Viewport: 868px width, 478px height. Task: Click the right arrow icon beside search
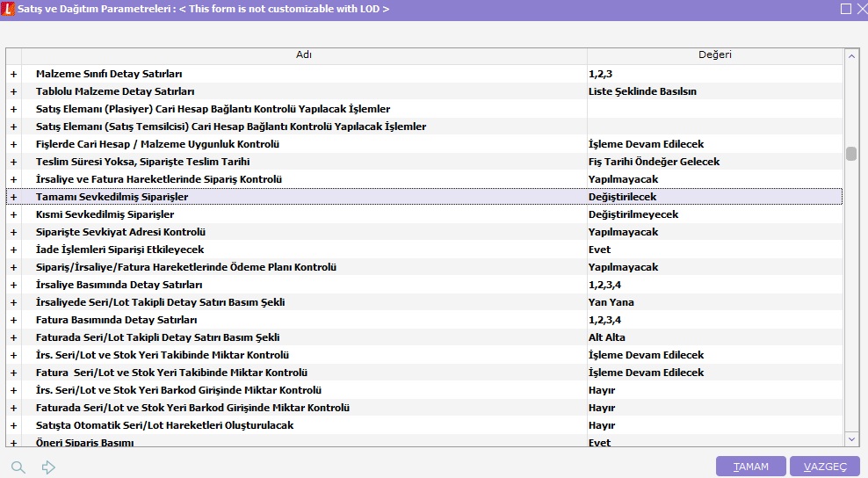click(x=48, y=467)
